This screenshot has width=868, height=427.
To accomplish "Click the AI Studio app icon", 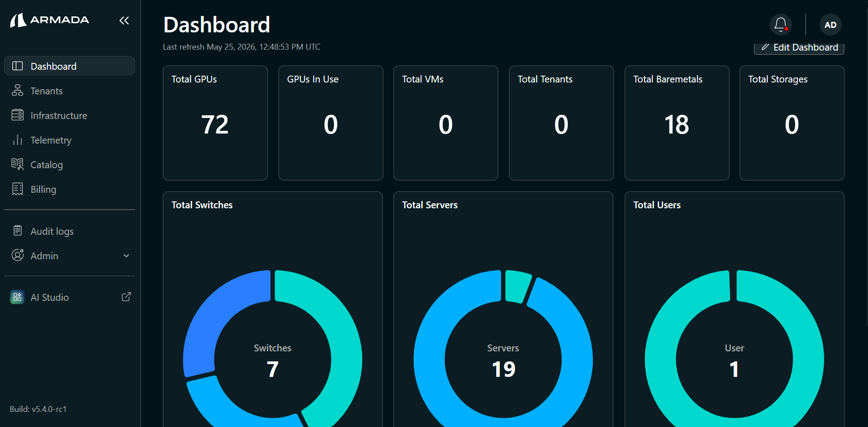I will click(17, 297).
